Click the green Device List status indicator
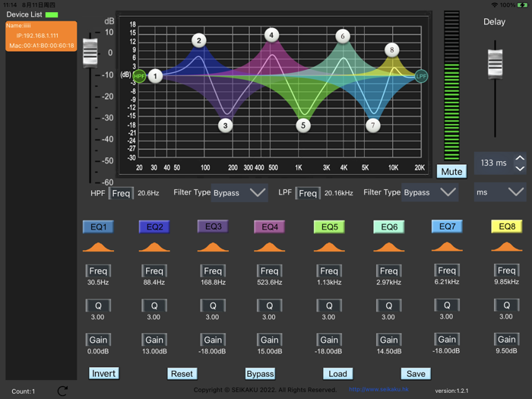 point(52,14)
